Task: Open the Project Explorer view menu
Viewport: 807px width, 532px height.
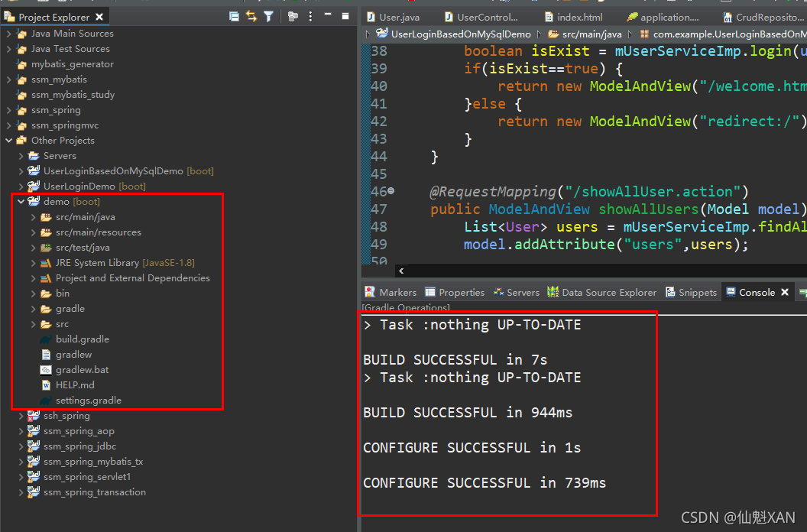Action: [310, 16]
